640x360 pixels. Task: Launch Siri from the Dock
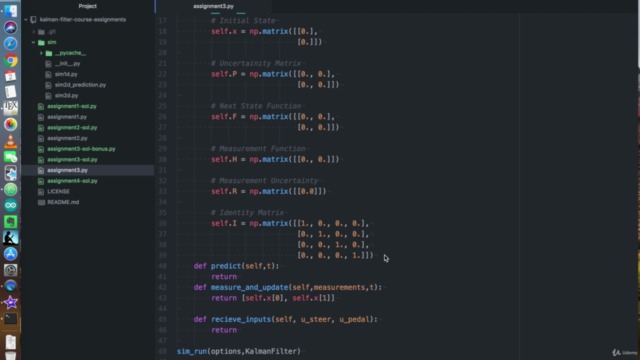pos(11,27)
